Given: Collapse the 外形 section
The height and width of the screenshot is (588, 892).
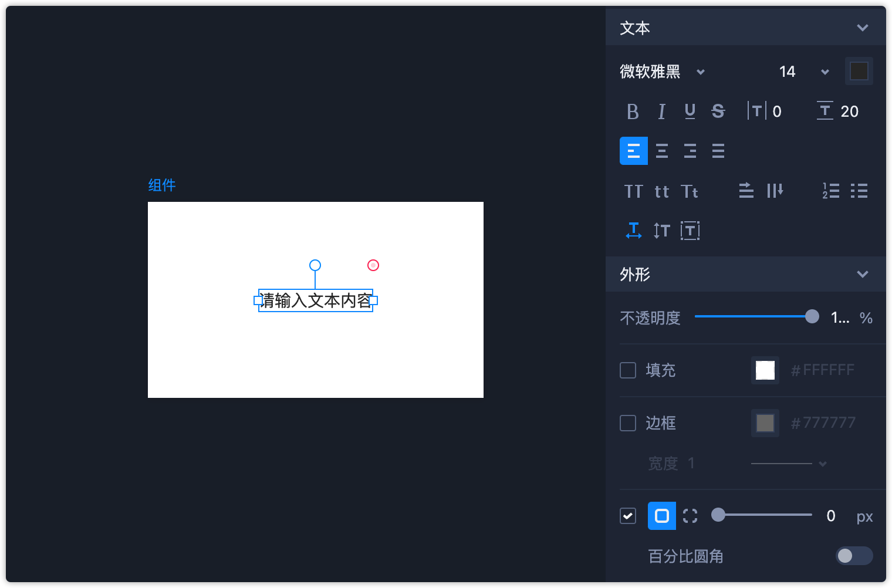Looking at the screenshot, I should coord(862,274).
